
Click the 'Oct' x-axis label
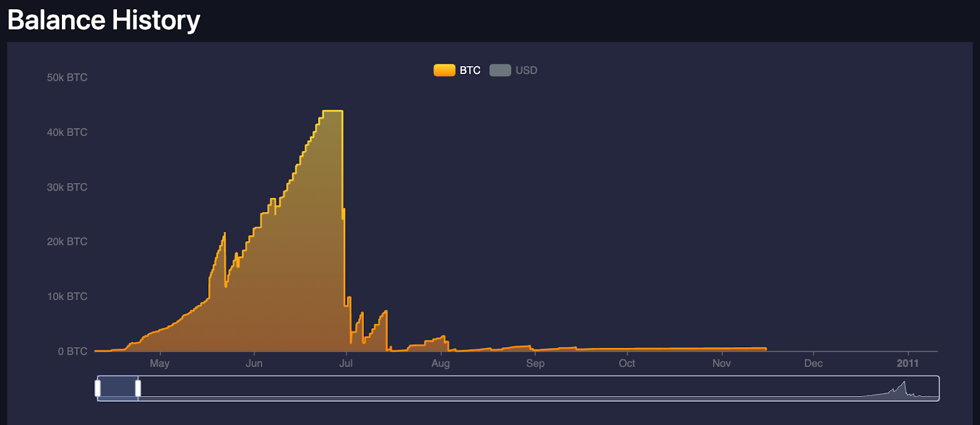[627, 363]
